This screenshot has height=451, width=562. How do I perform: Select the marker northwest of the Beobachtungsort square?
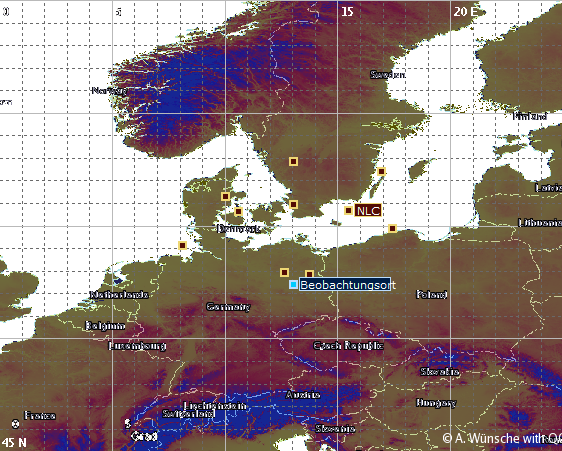coord(284,272)
